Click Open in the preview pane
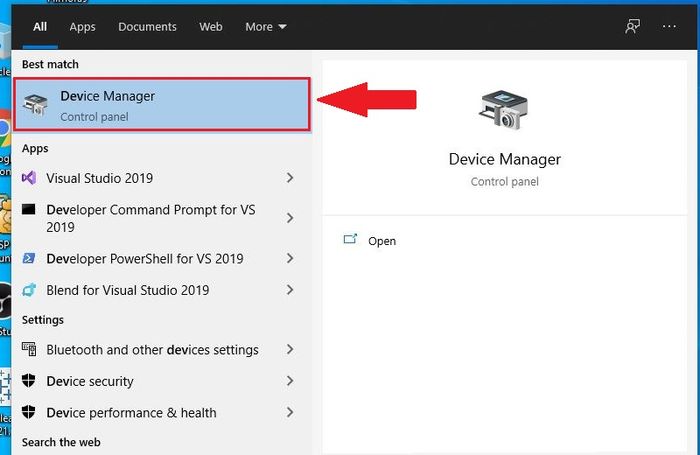700x455 pixels. pos(382,241)
